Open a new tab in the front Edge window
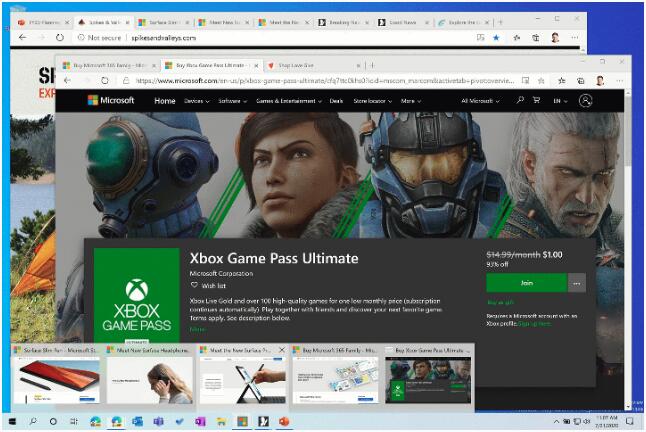The width and height of the screenshot is (646, 432). click(x=372, y=65)
